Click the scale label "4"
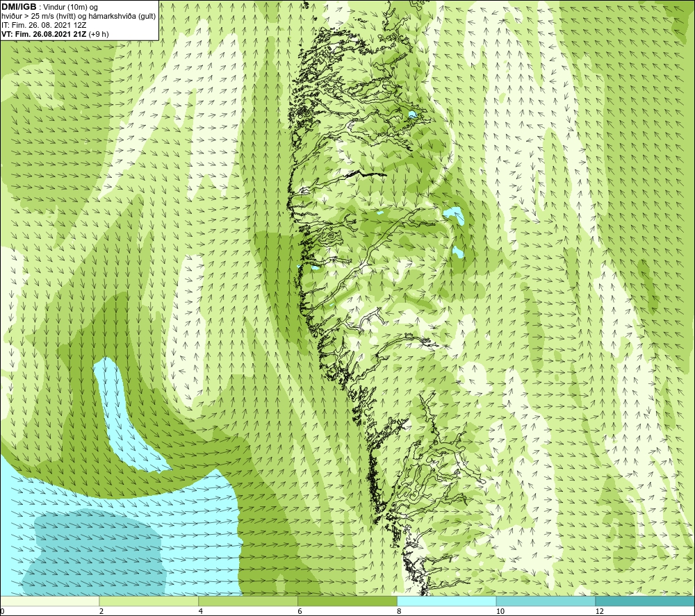This screenshot has height=616, width=695. 201,611
